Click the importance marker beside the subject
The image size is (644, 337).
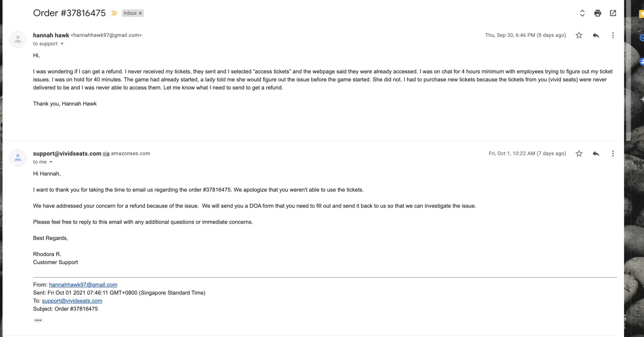point(114,13)
